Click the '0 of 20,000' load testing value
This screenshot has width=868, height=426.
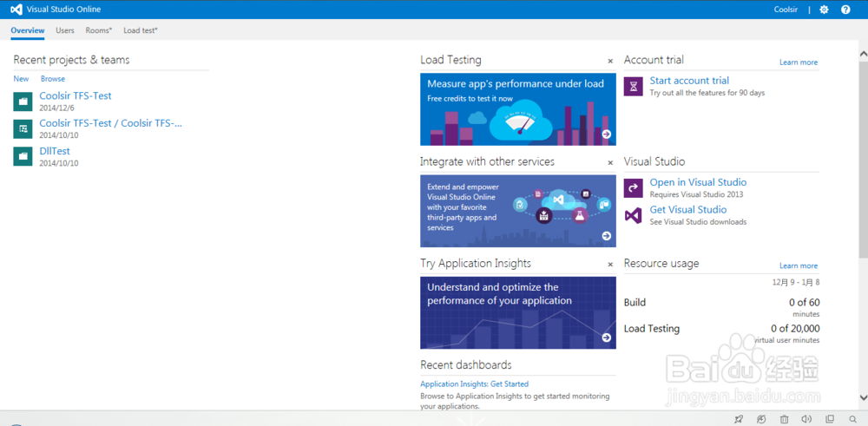(795, 329)
